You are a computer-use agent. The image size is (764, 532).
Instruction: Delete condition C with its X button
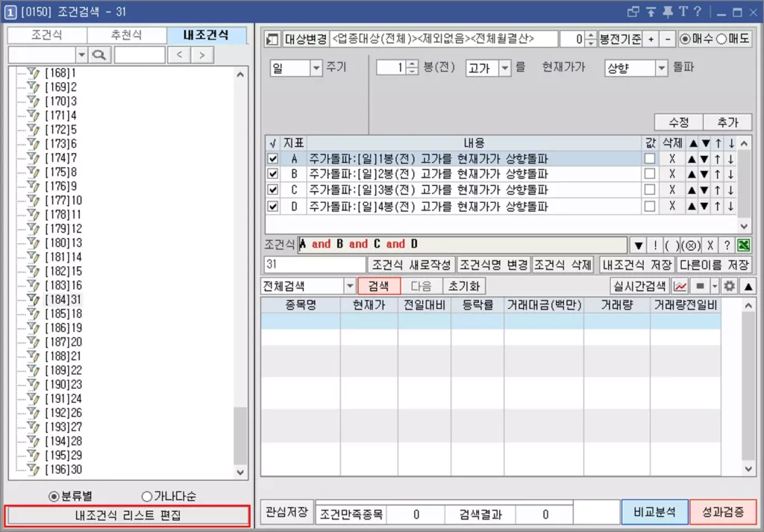tap(672, 190)
